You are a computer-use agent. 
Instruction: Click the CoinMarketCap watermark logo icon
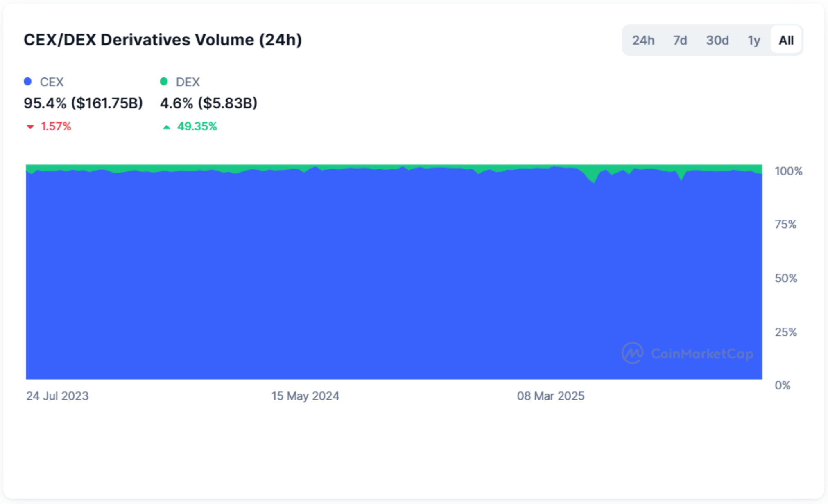(632, 353)
